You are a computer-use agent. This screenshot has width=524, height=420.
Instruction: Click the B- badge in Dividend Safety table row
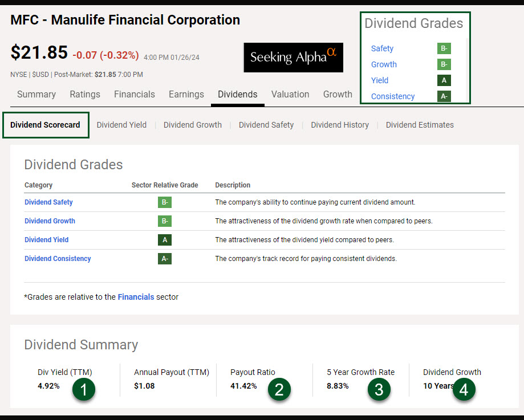click(x=165, y=202)
